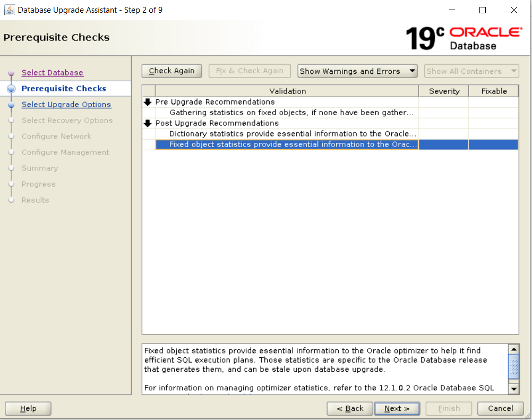Screen dimensions: 532x420
Task: Click the Fixable column header
Action: click(493, 91)
